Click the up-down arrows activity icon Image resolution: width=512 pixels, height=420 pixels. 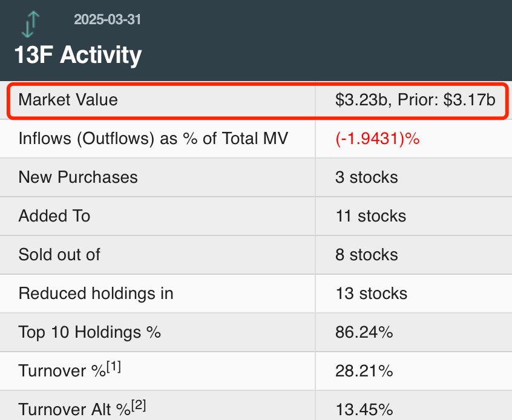(x=31, y=25)
